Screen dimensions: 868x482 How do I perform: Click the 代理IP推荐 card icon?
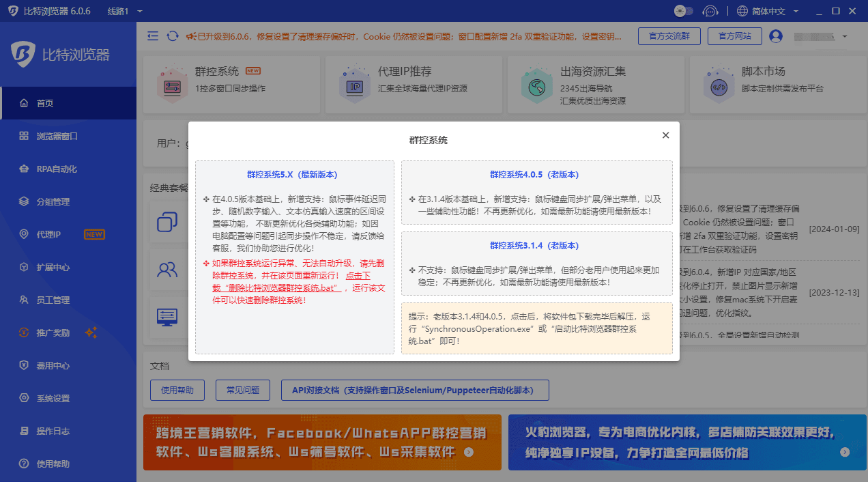(354, 85)
